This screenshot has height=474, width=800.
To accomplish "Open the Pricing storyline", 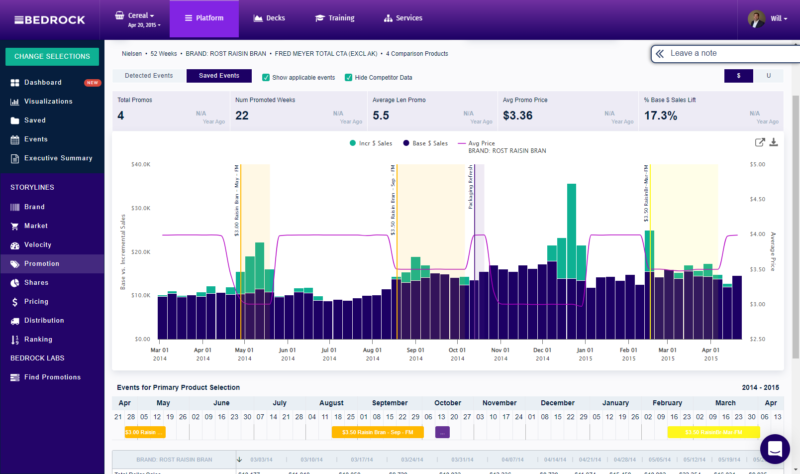I will point(36,302).
